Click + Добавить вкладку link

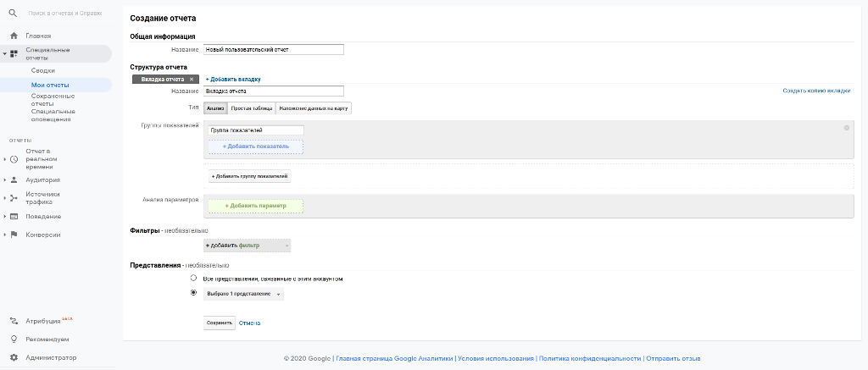pos(233,80)
